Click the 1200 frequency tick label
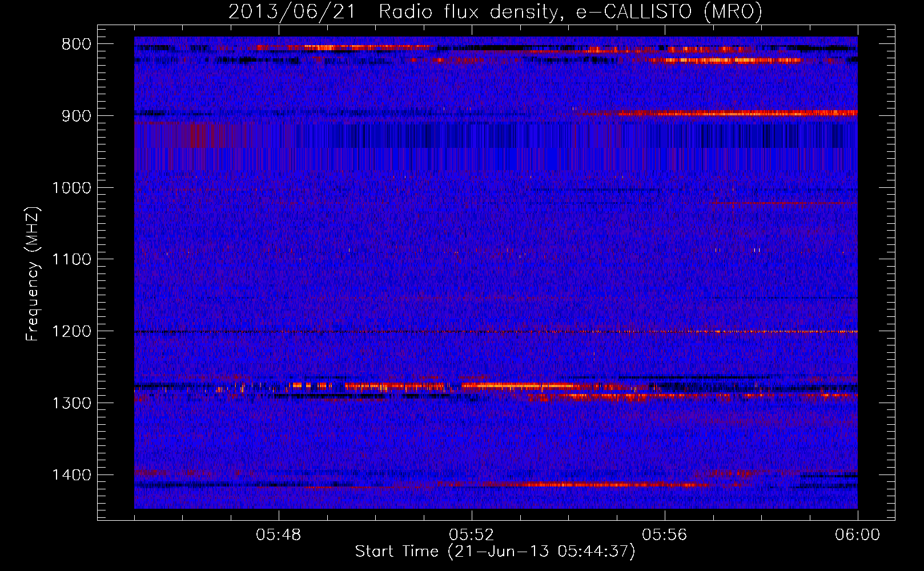This screenshot has height=571, width=924. click(72, 331)
